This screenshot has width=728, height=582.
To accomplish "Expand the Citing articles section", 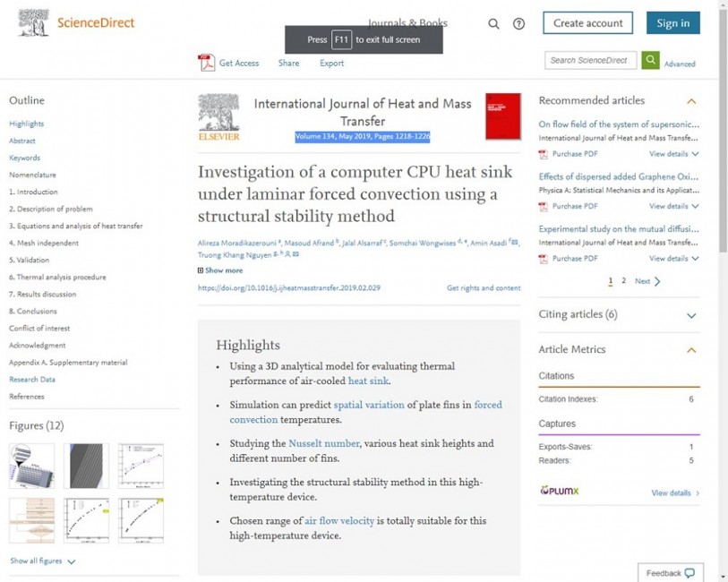I will tap(691, 315).
